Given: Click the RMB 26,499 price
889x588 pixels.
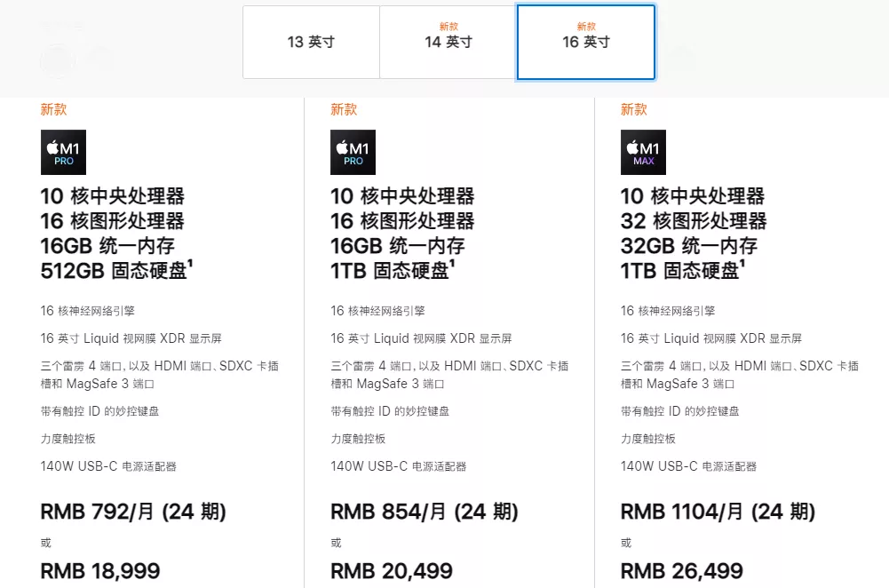Looking at the screenshot, I should pyautogui.click(x=682, y=571).
